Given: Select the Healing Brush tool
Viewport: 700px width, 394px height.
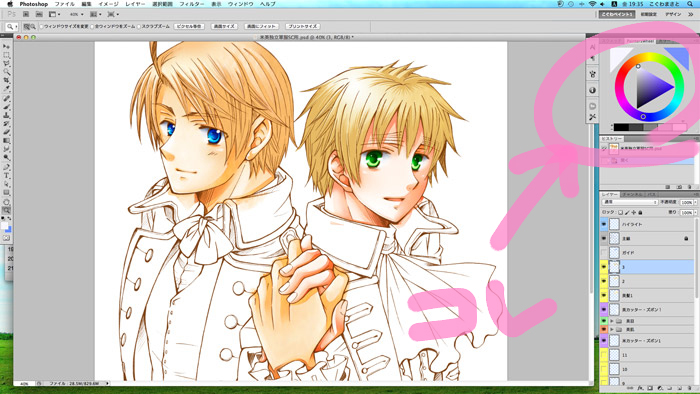Looking at the screenshot, I should coord(6,98).
